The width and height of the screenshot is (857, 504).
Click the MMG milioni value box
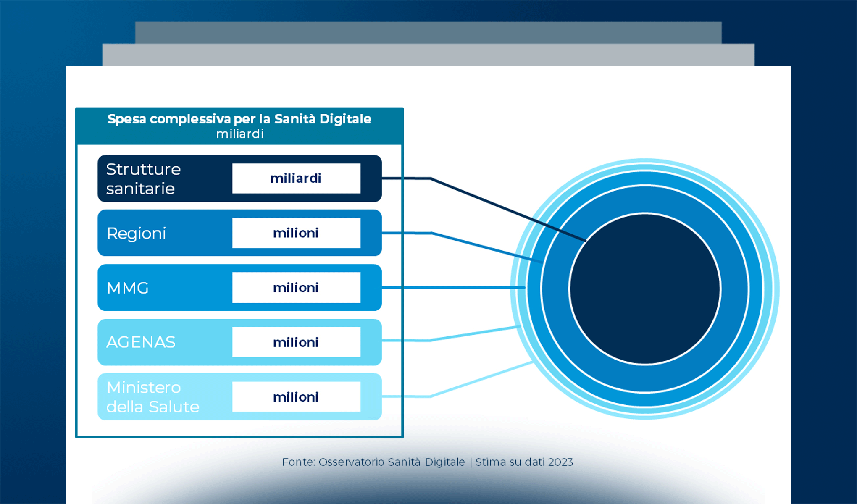tap(296, 288)
